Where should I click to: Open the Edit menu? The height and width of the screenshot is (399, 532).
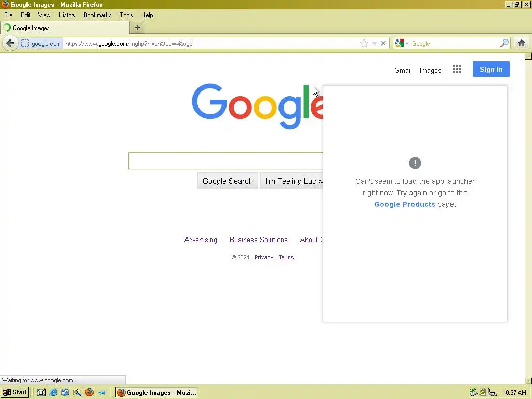pos(25,15)
